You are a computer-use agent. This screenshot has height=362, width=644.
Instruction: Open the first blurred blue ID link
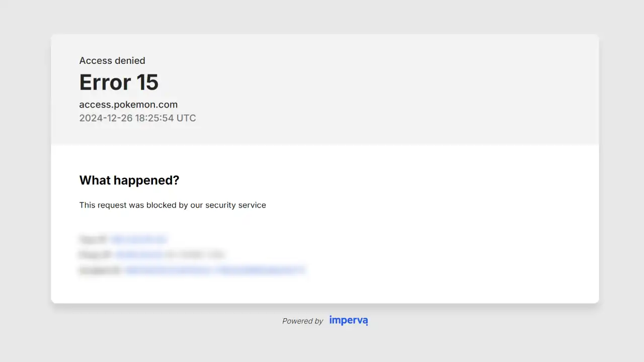point(138,239)
